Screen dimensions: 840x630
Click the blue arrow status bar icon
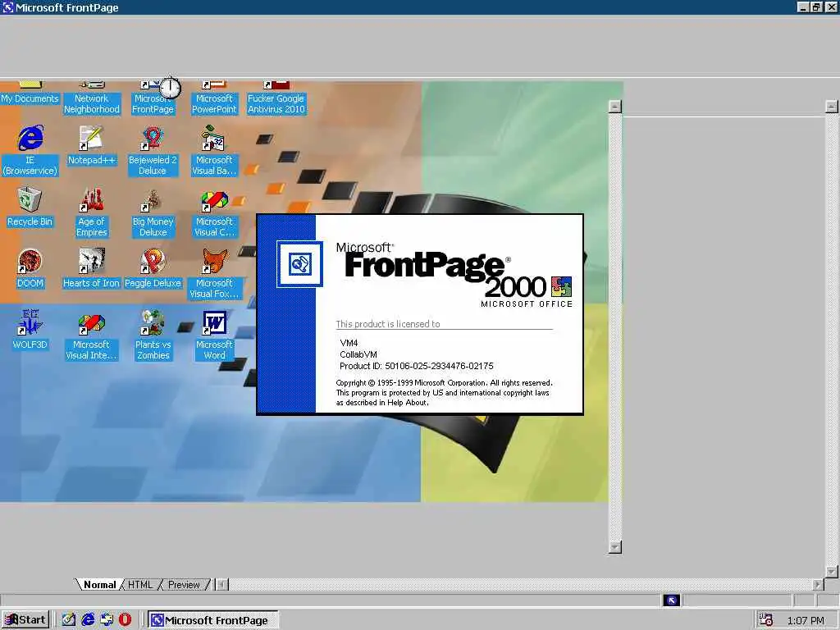(x=671, y=600)
